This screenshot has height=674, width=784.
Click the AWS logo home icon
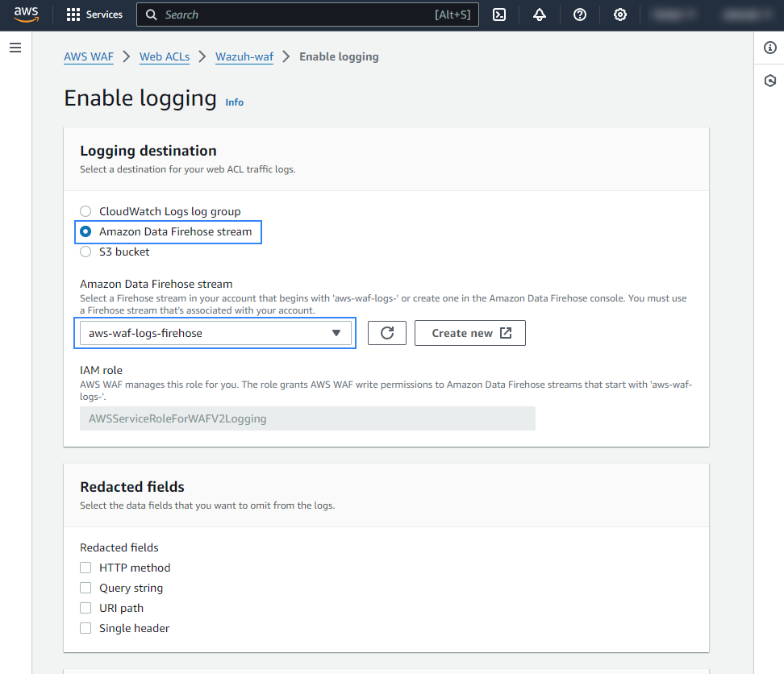(x=26, y=15)
